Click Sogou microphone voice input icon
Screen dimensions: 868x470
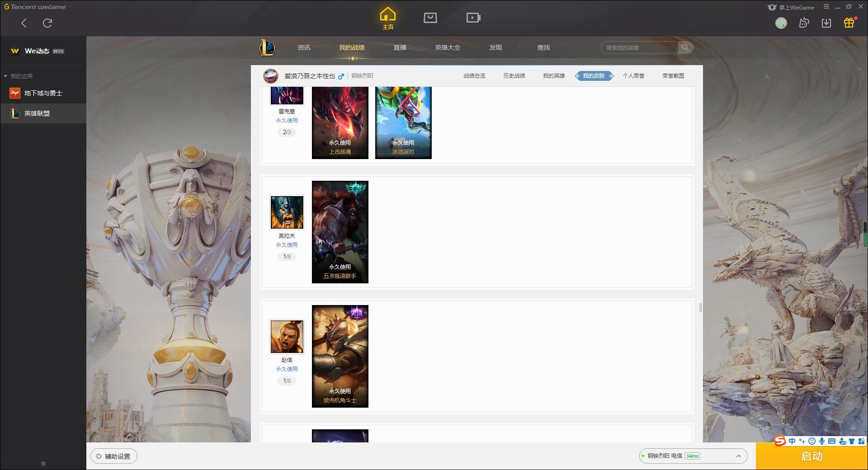pyautogui.click(x=822, y=441)
